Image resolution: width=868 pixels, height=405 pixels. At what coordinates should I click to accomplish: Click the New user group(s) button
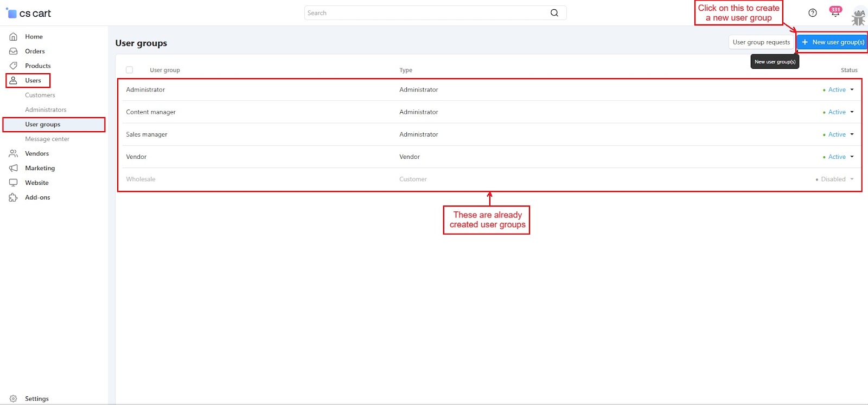tap(832, 42)
